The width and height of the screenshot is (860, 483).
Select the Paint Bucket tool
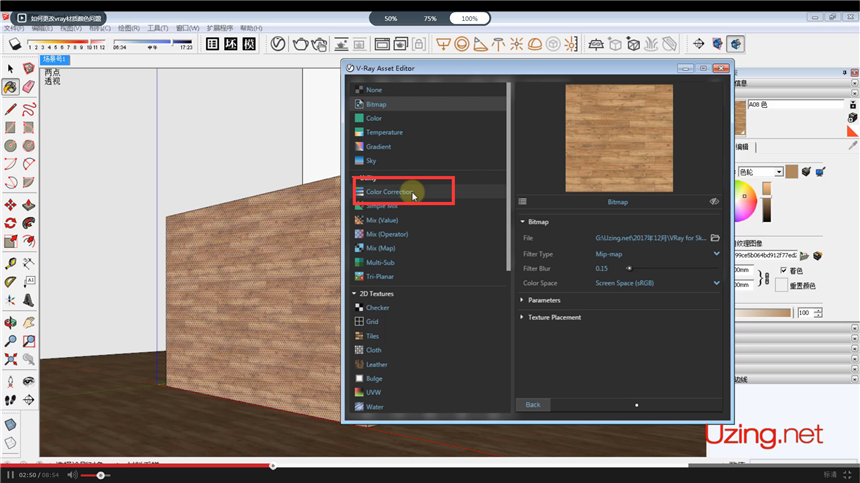[11, 88]
